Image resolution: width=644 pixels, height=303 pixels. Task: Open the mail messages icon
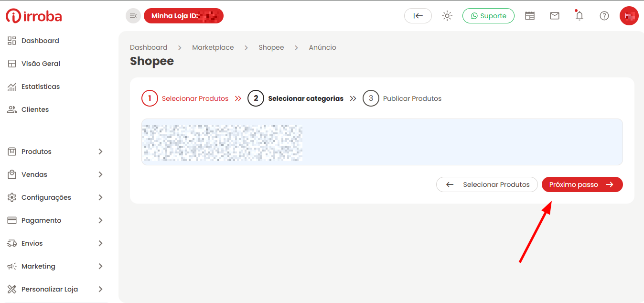point(555,16)
